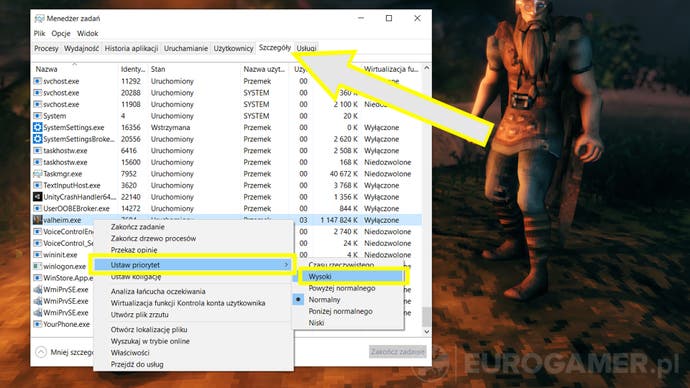Click the vertical scrollbar thumb
The width and height of the screenshot is (690, 388).
coord(426,316)
